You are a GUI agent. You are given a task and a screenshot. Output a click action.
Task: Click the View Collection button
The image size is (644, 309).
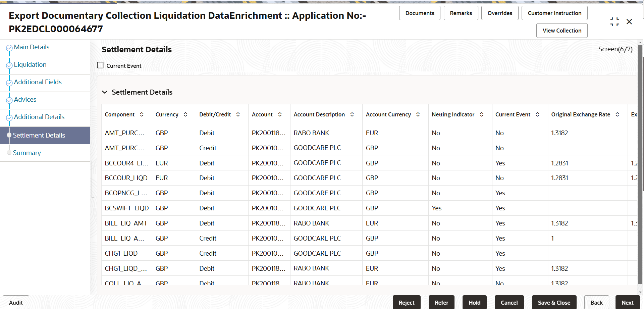pyautogui.click(x=562, y=31)
